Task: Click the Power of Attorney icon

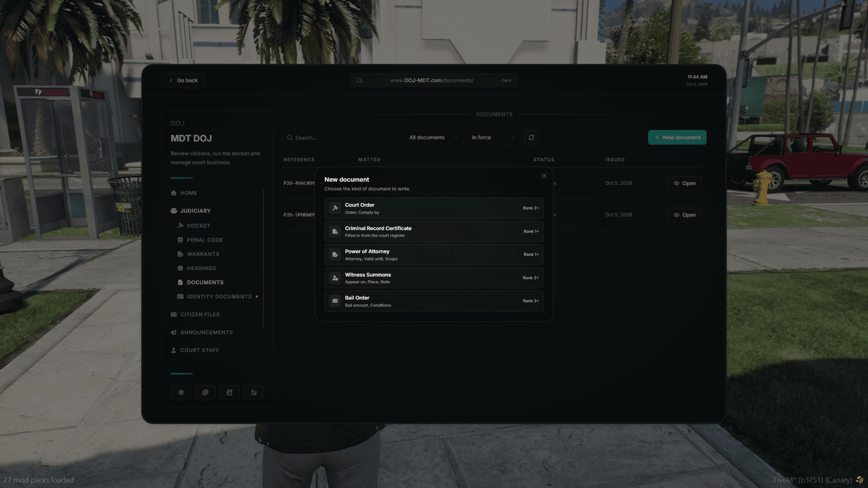Action: click(335, 255)
